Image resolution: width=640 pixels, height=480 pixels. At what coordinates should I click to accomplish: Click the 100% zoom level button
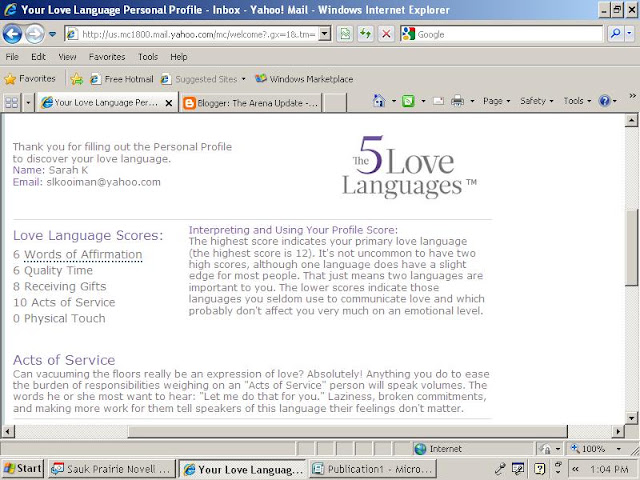click(x=588, y=449)
